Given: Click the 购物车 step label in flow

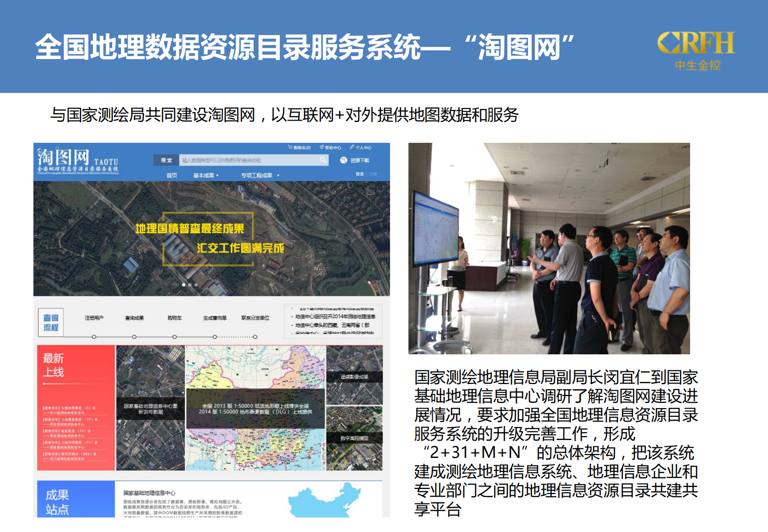Looking at the screenshot, I should pyautogui.click(x=175, y=318).
